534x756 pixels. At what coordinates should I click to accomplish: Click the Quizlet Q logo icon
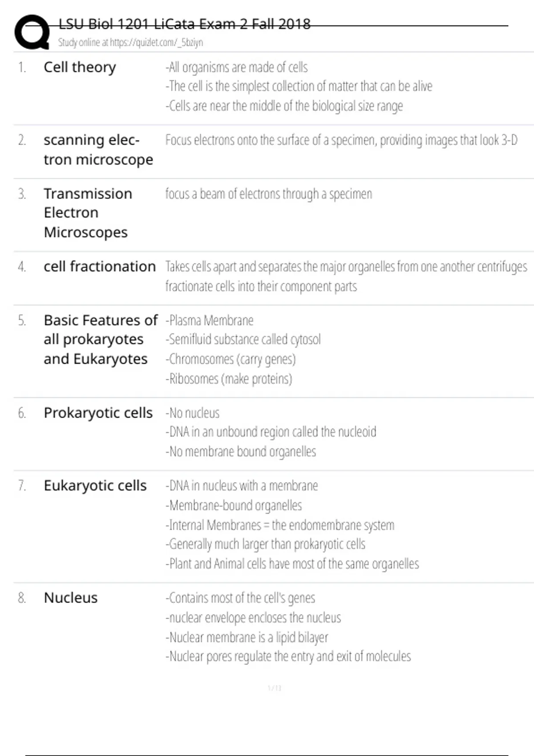tap(32, 32)
